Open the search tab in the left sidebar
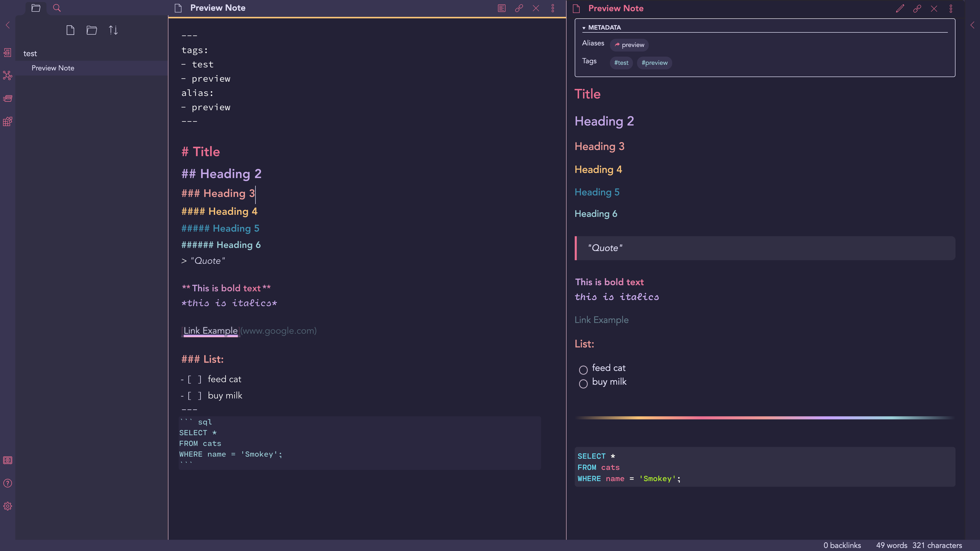The height and width of the screenshot is (551, 980). 57,8
